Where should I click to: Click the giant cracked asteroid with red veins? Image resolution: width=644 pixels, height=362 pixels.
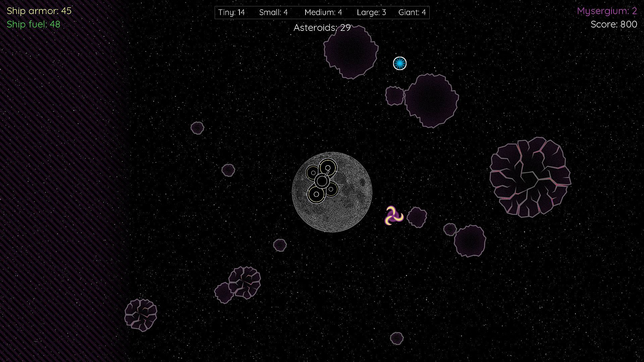(530, 177)
